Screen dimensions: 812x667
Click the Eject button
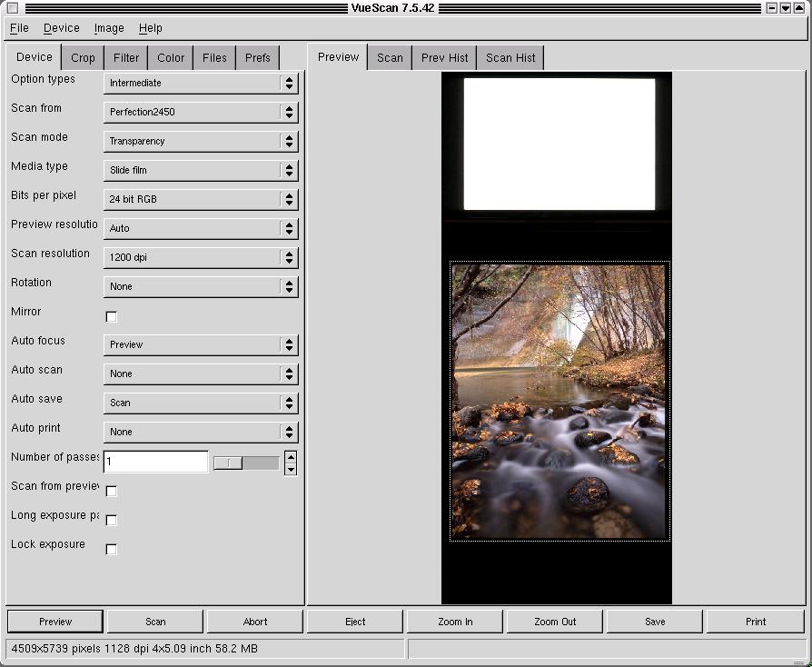(355, 622)
